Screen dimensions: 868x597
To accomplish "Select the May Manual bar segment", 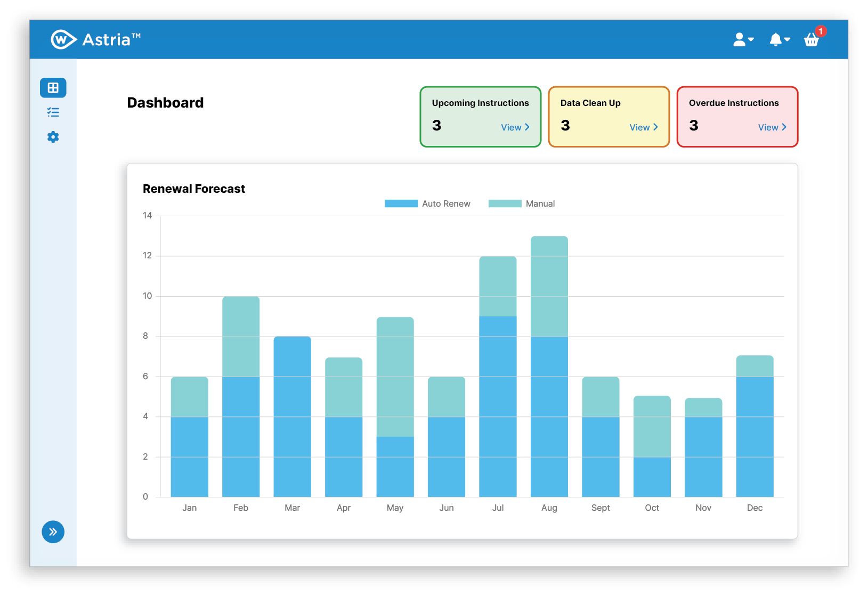I will pos(395,377).
